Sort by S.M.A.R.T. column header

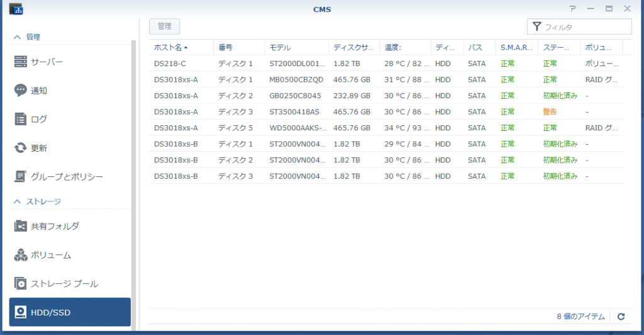pyautogui.click(x=517, y=47)
